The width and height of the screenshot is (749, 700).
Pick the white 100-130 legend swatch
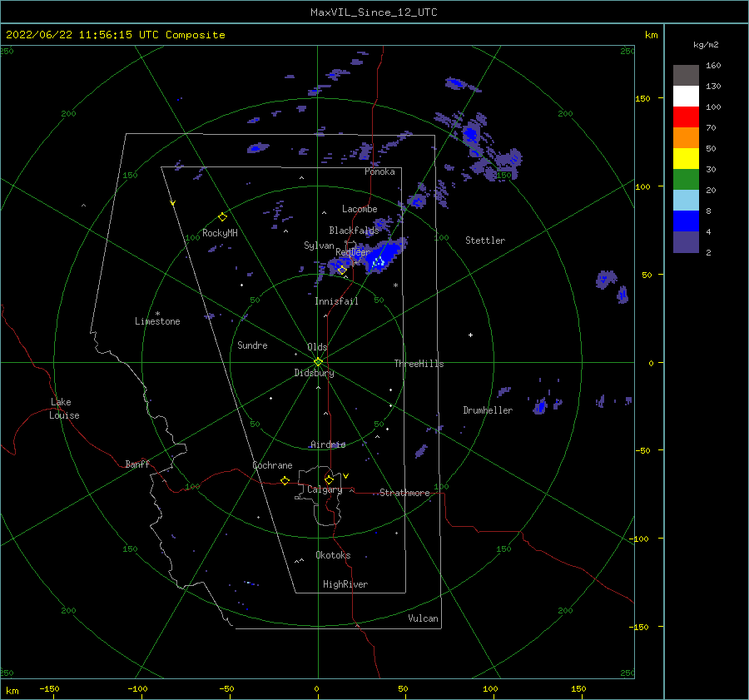pyautogui.click(x=686, y=97)
